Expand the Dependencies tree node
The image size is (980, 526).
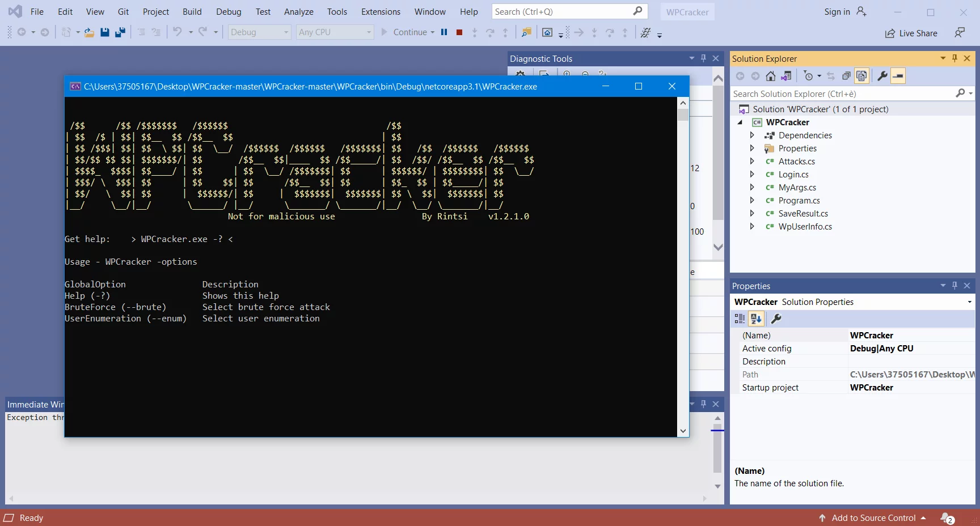tap(752, 135)
